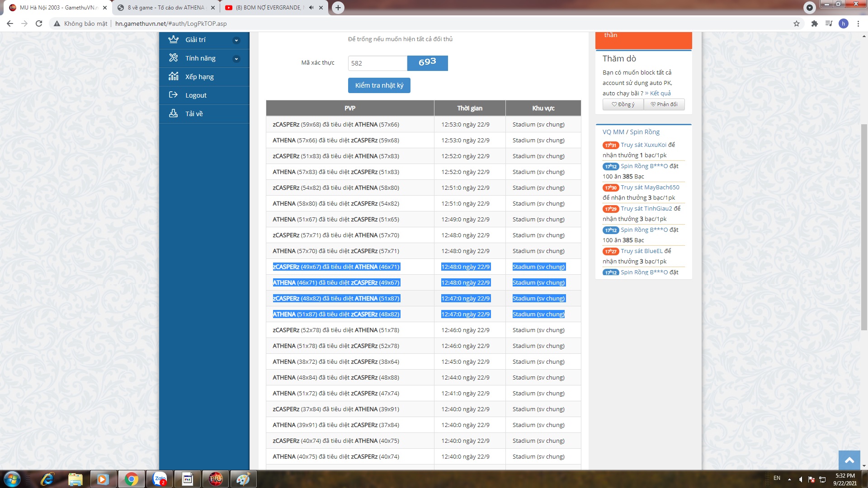Click the Xếp hạng ranking icon
The height and width of the screenshot is (488, 868).
pyautogui.click(x=173, y=76)
